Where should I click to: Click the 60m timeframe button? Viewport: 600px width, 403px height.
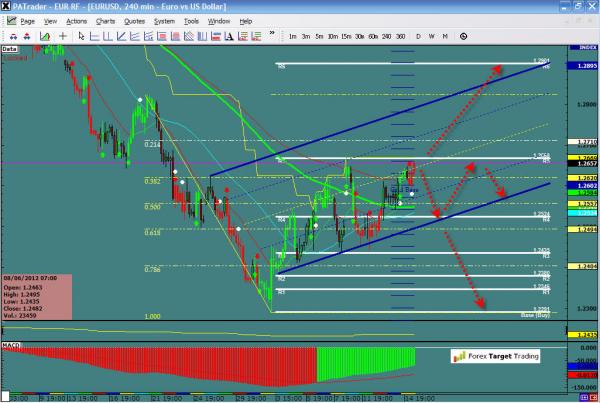point(372,35)
